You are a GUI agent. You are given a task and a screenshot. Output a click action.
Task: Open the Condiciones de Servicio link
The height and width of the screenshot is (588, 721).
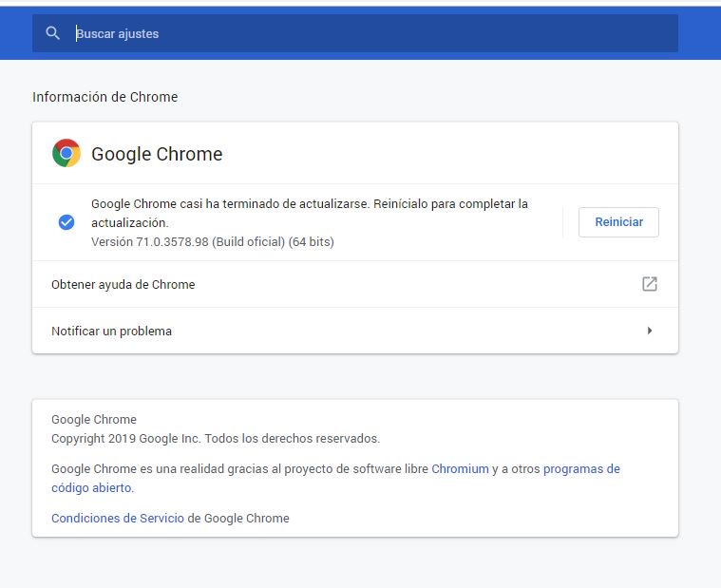tap(118, 518)
